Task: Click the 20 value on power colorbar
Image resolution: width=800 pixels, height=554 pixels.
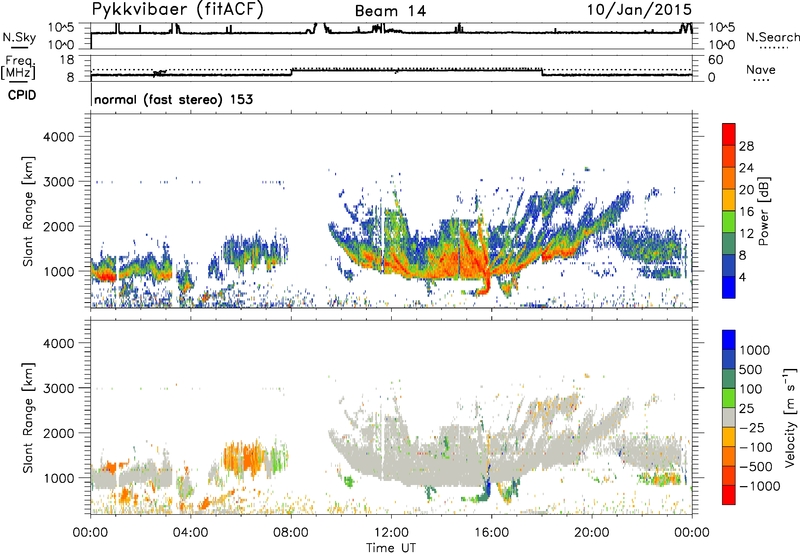Action: (746, 190)
